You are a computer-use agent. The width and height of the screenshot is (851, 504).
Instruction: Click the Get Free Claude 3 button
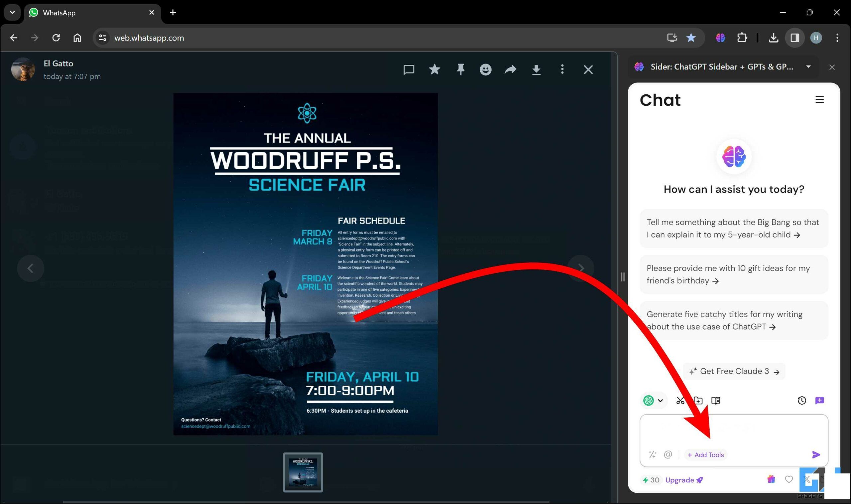[x=734, y=371]
